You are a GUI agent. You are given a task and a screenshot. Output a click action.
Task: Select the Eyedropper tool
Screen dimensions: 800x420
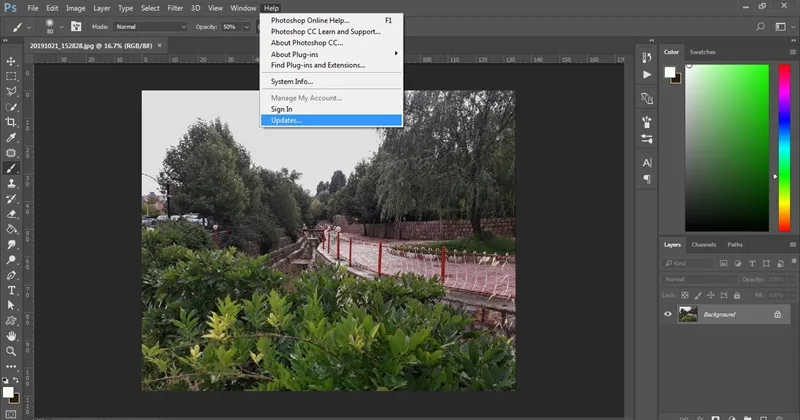(x=11, y=137)
